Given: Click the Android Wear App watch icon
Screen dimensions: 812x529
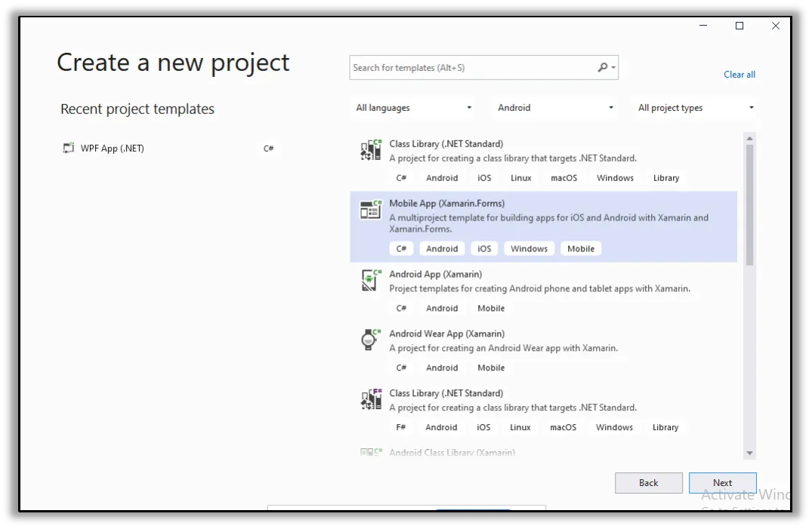Looking at the screenshot, I should 371,340.
